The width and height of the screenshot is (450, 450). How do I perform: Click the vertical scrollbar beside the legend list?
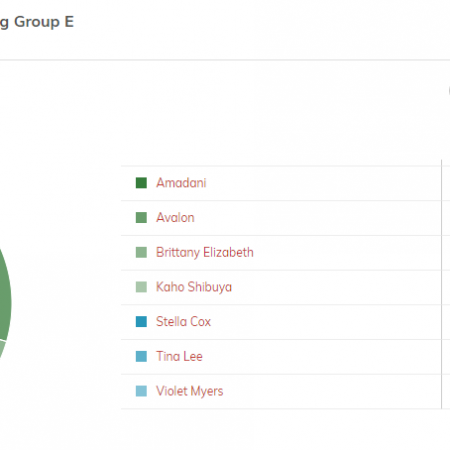tap(442, 284)
